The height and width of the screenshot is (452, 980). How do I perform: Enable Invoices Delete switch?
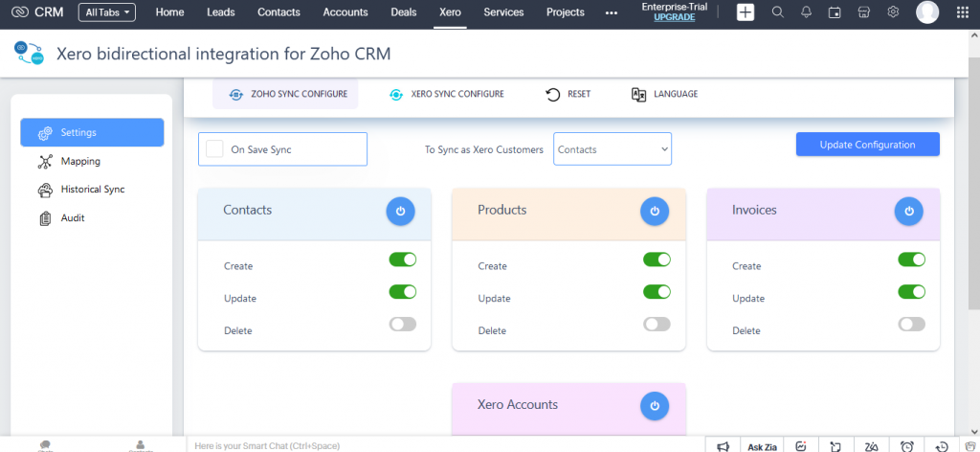(x=912, y=324)
